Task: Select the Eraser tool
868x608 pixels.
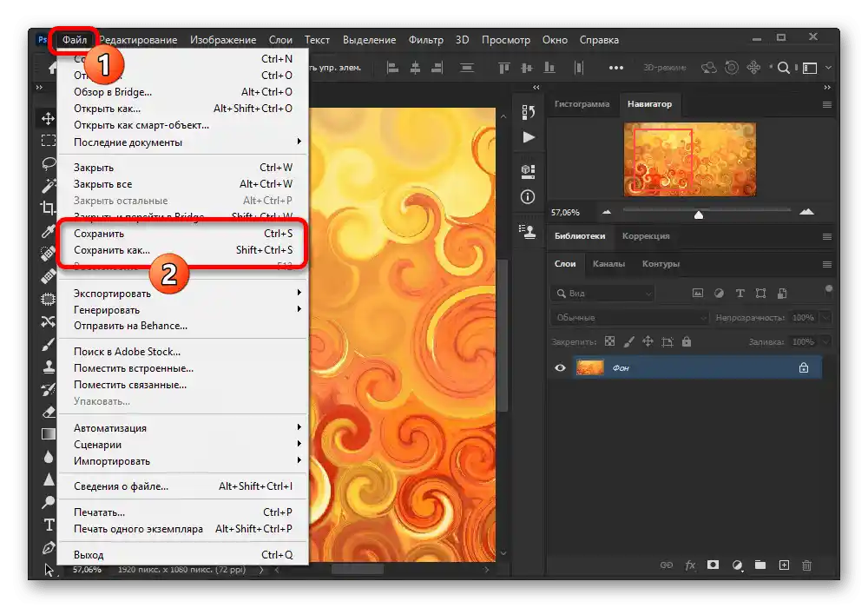Action: click(x=48, y=412)
